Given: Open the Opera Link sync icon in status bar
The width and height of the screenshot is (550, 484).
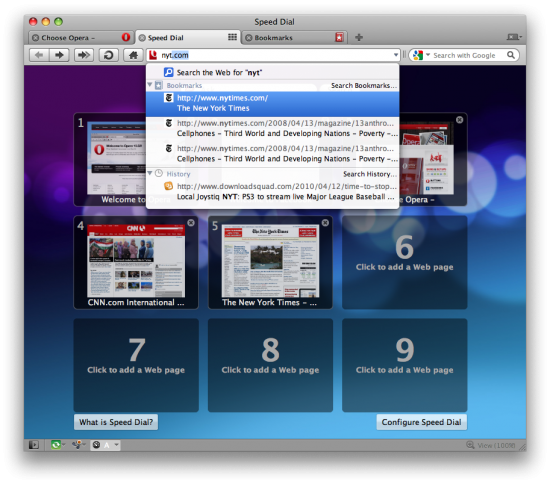Looking at the screenshot, I should coord(55,445).
